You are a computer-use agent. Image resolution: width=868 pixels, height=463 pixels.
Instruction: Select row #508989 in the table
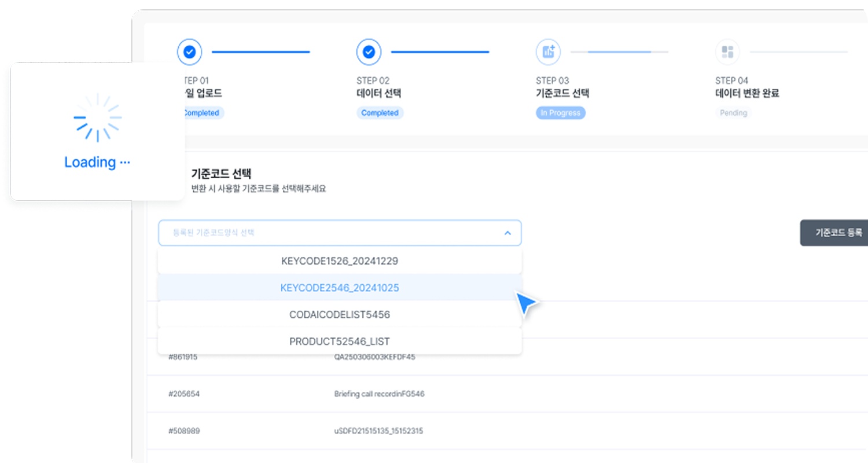click(x=507, y=431)
